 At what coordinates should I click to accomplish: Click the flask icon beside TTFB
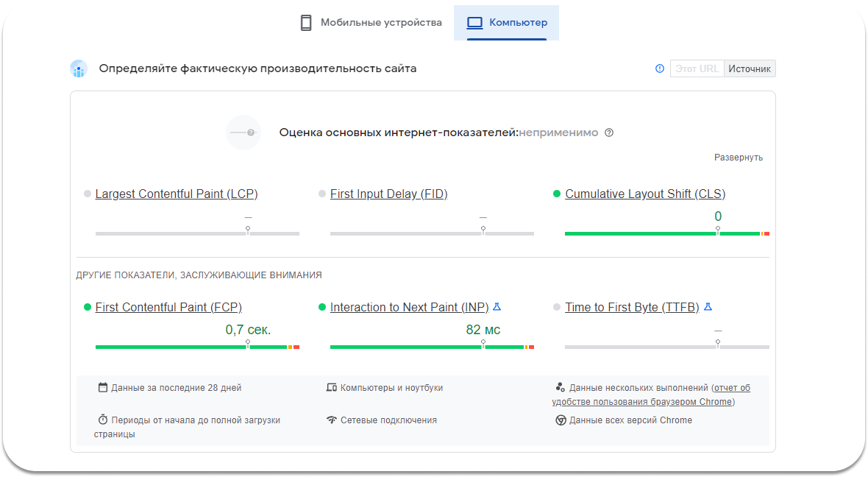(708, 307)
